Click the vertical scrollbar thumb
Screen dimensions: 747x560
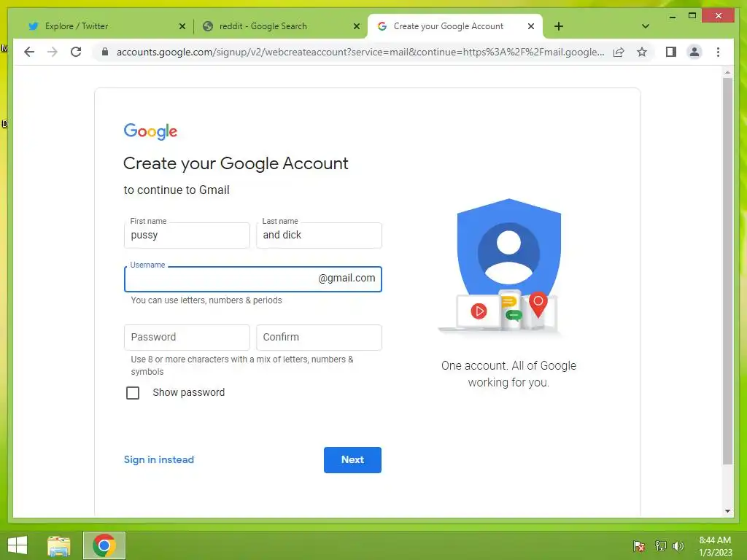tap(727, 271)
